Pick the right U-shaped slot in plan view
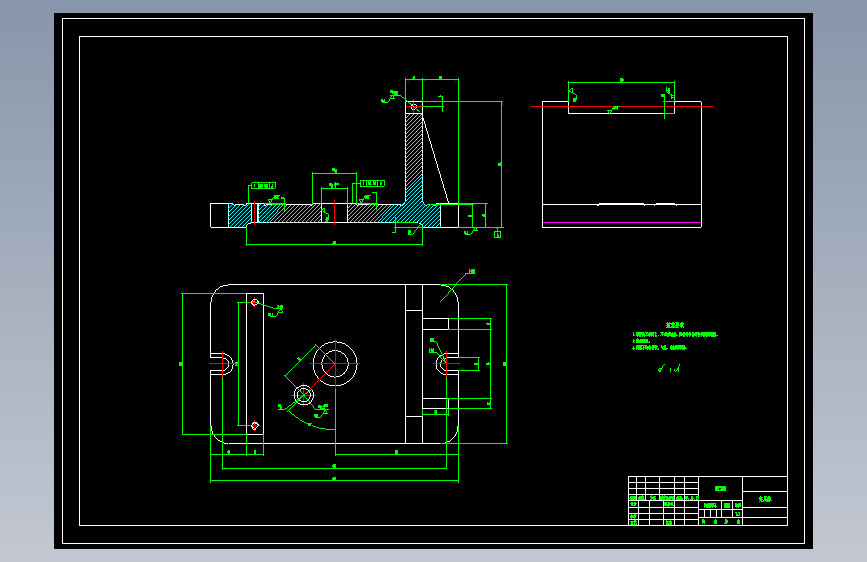Image resolution: width=867 pixels, height=562 pixels. coord(447,363)
